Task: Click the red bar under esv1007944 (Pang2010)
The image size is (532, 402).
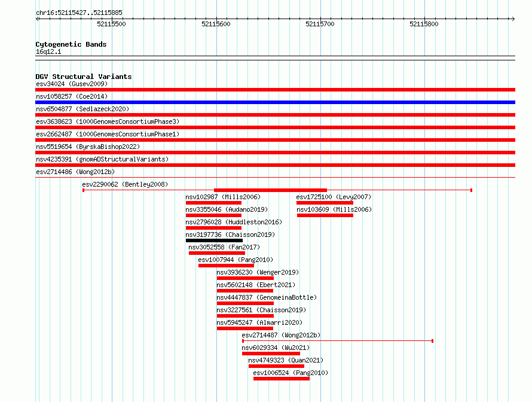Action: [x=227, y=266]
